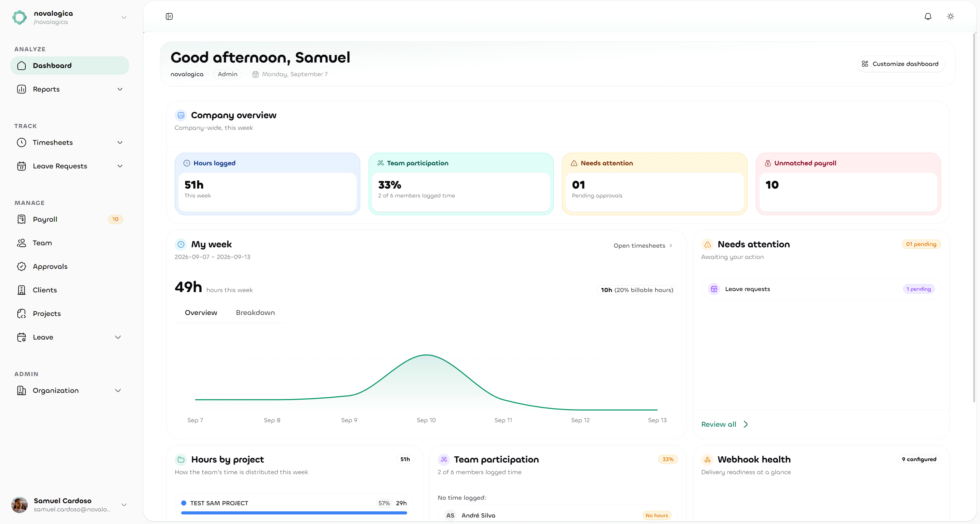This screenshot has width=980, height=524.
Task: Click the Payroll receipt icon
Action: pos(22,219)
